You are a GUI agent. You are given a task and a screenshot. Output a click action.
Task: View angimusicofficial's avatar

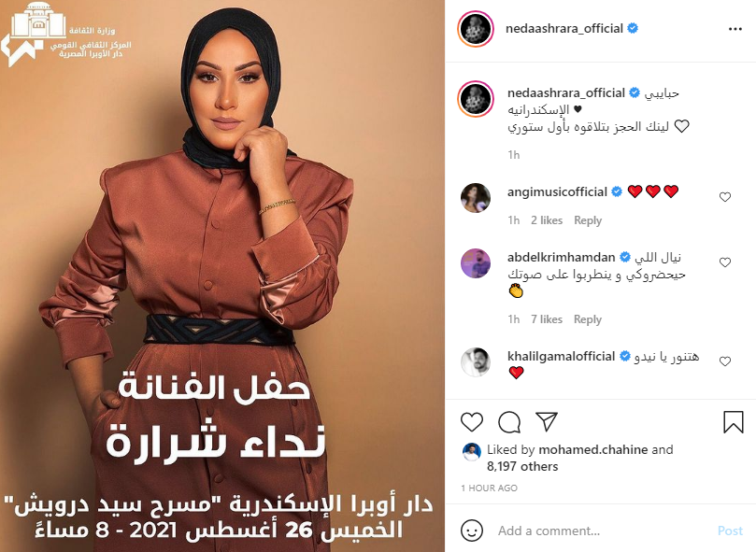tap(476, 198)
